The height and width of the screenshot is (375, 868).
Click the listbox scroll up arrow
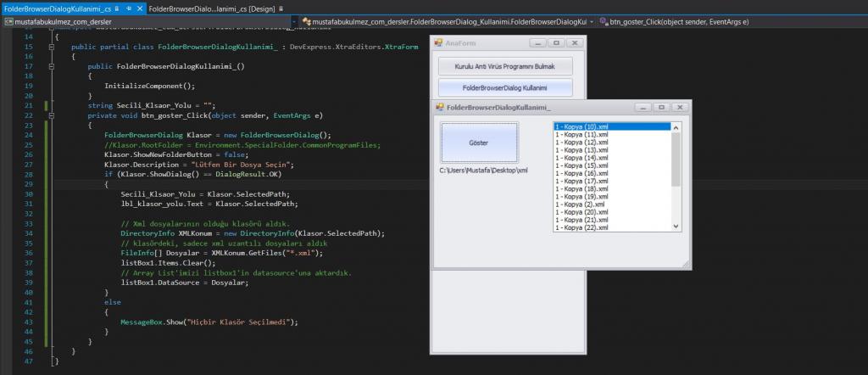pyautogui.click(x=676, y=127)
